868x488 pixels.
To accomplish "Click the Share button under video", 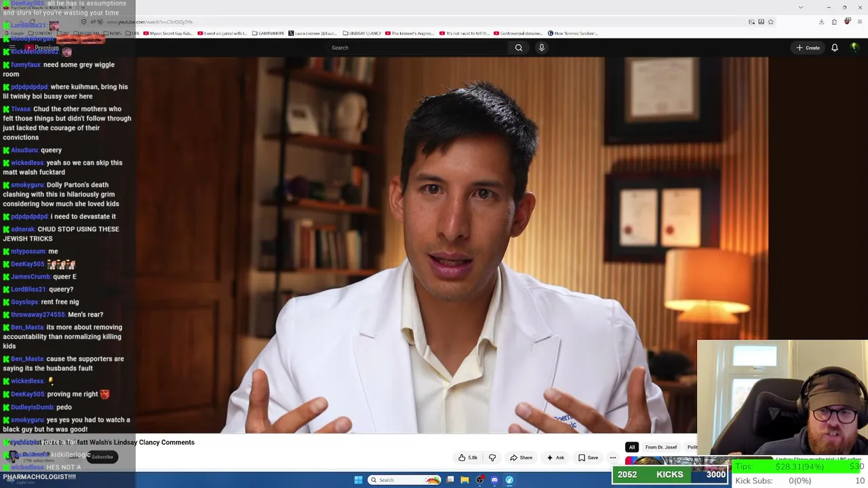I will (521, 457).
